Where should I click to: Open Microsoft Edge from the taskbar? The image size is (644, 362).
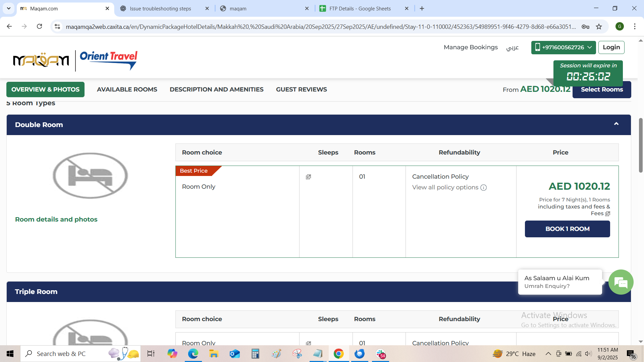[193, 354]
